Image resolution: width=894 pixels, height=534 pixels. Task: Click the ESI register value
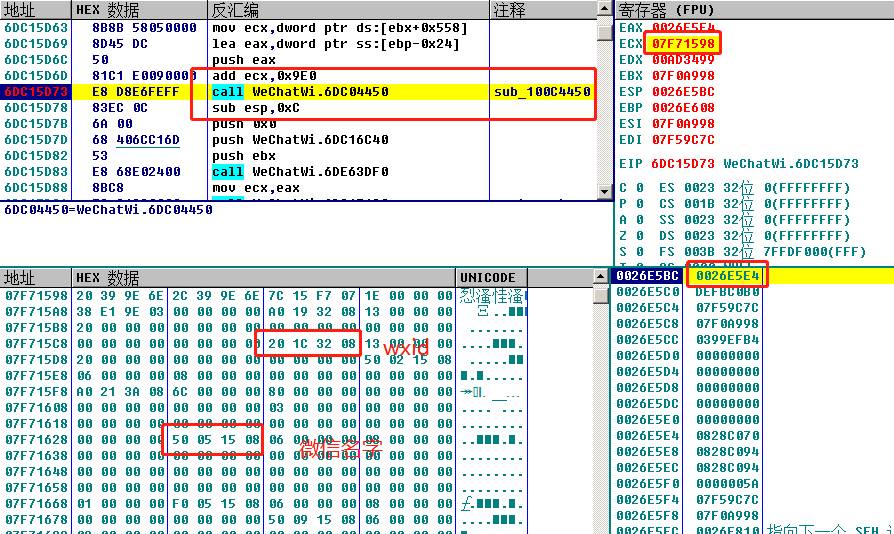coord(683,123)
